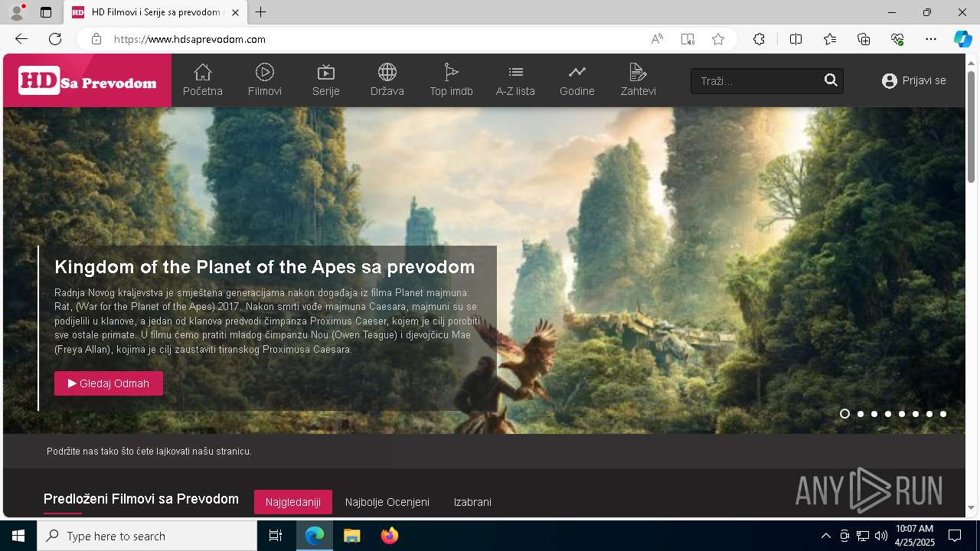
Task: Select the fifth carousel slide dot
Action: point(902,414)
